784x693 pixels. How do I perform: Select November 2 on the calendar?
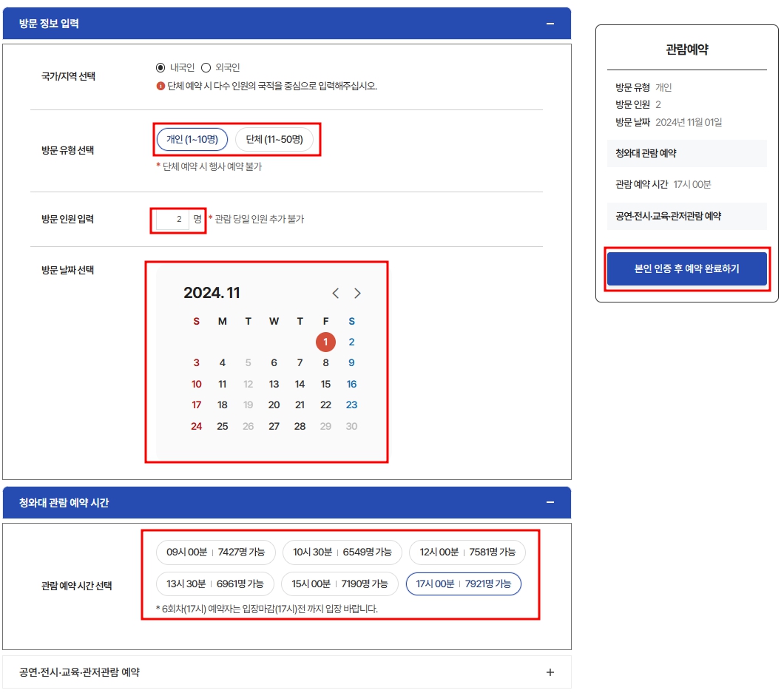click(x=351, y=342)
